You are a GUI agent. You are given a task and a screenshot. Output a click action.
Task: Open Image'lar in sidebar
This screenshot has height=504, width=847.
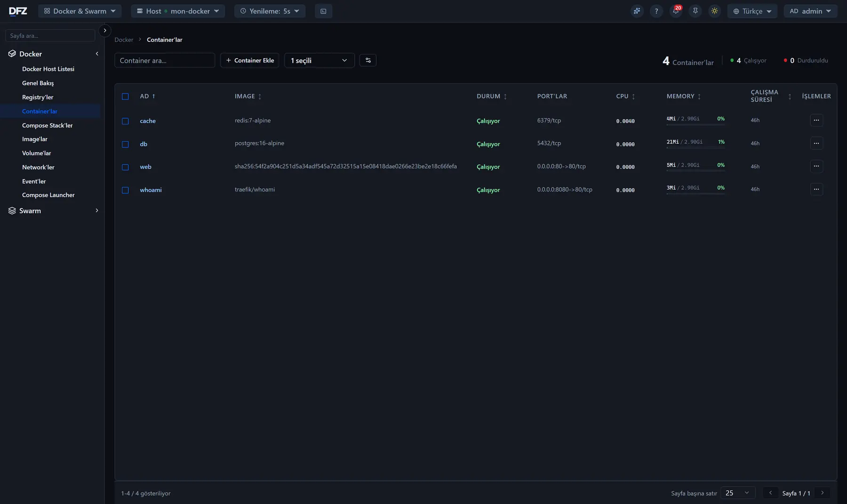pyautogui.click(x=35, y=139)
